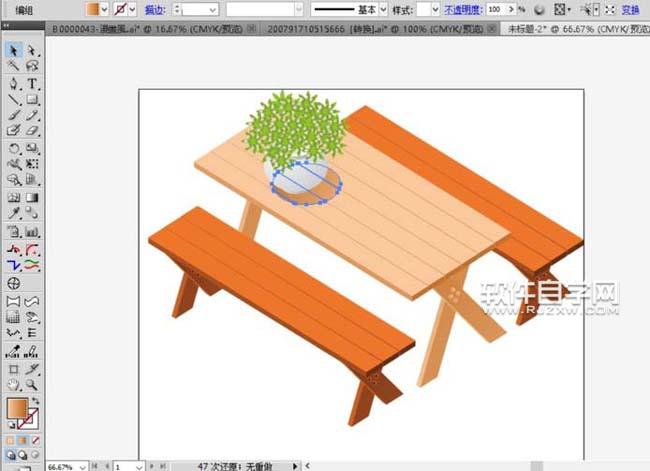The height and width of the screenshot is (471, 650).
Task: Open the artboard number dropdown
Action: tap(139, 467)
